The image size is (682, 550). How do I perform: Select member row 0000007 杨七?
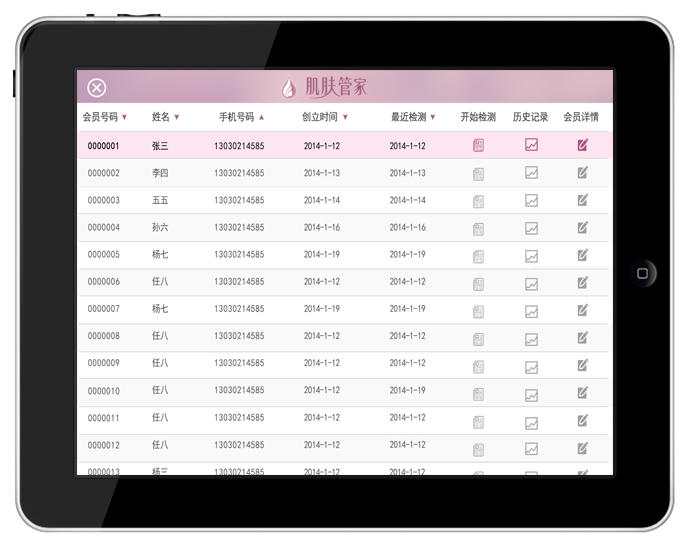pyautogui.click(x=160, y=309)
